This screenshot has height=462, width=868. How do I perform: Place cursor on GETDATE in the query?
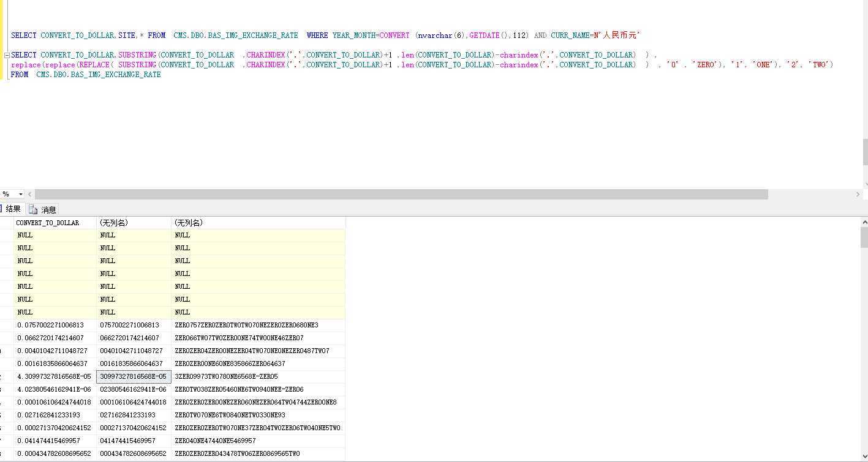point(485,35)
